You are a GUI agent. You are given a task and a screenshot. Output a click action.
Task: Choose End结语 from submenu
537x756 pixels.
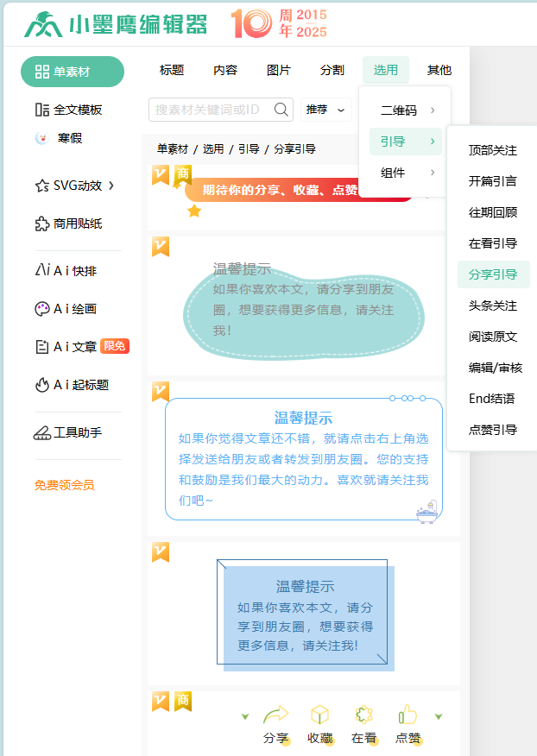(492, 399)
